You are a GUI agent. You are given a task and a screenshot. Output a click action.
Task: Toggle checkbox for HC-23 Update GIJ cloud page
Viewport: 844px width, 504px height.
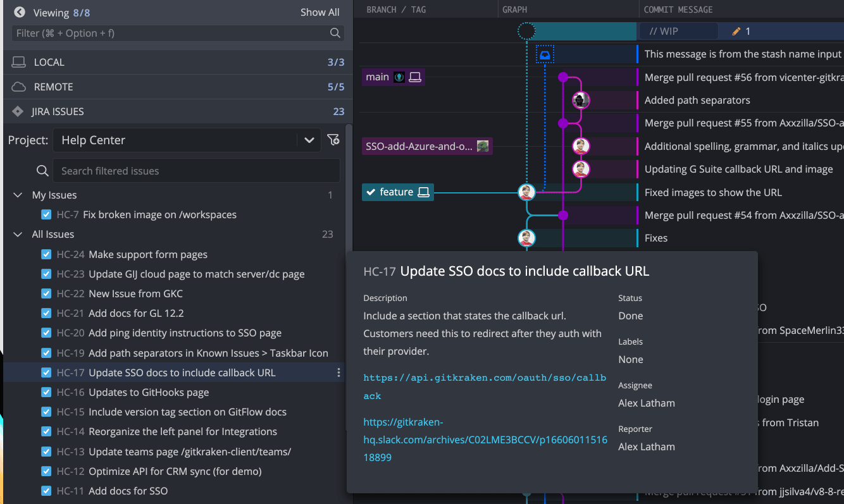click(46, 274)
